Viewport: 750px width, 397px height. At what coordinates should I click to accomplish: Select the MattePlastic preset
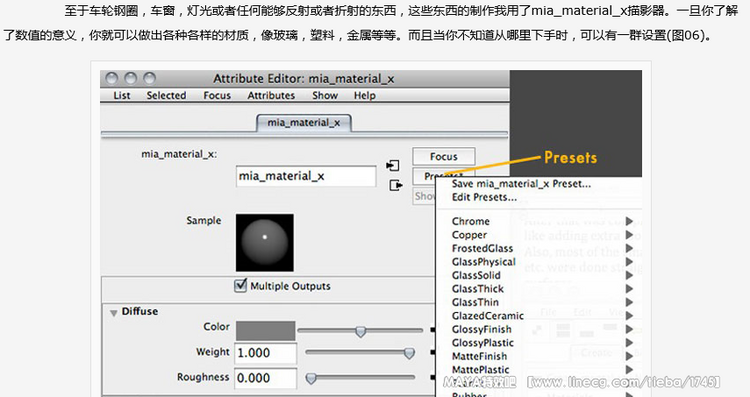(x=480, y=369)
